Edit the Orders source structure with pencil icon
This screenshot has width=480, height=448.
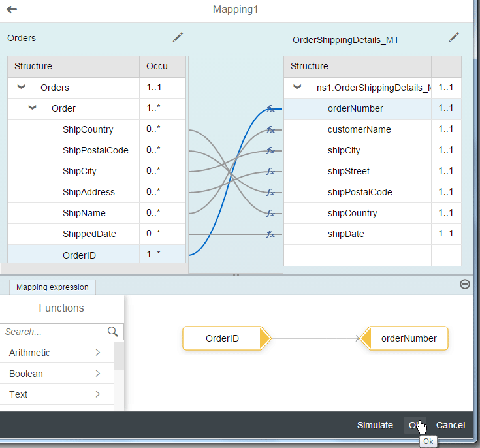coord(178,38)
